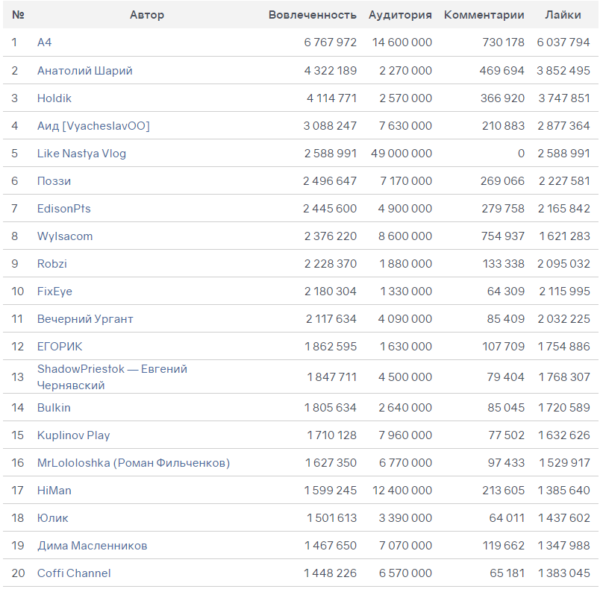
Task: Open the Kuplinov Play link
Action: tap(73, 435)
